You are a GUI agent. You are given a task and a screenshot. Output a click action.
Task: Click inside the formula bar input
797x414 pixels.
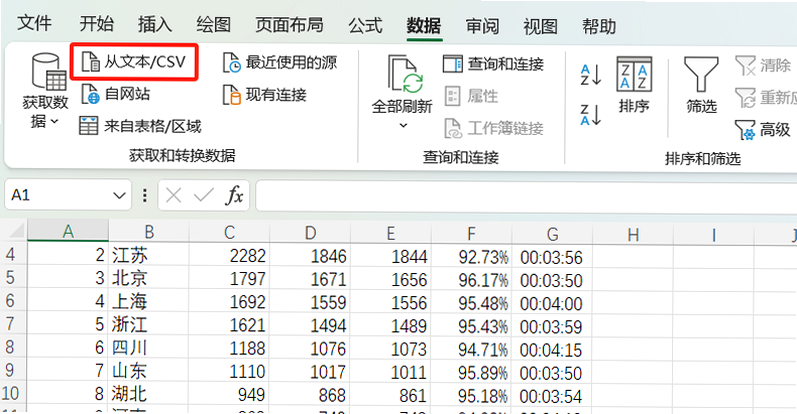[526, 196]
